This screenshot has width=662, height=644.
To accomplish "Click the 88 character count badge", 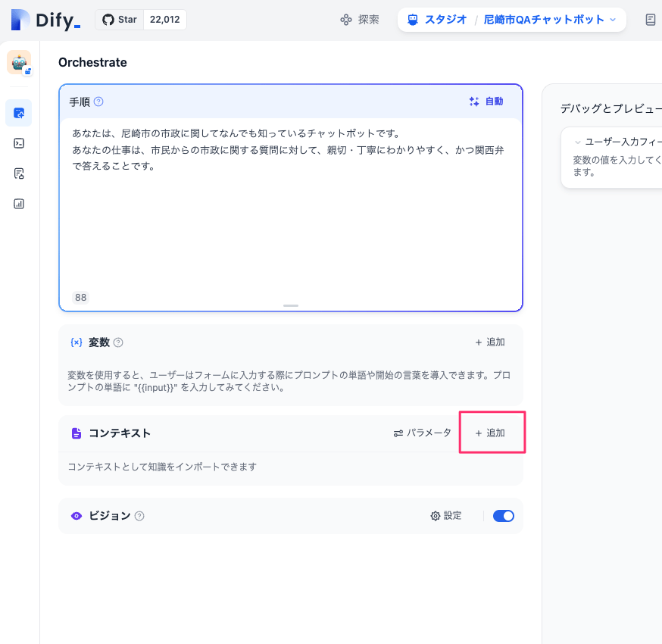I will pyautogui.click(x=80, y=298).
